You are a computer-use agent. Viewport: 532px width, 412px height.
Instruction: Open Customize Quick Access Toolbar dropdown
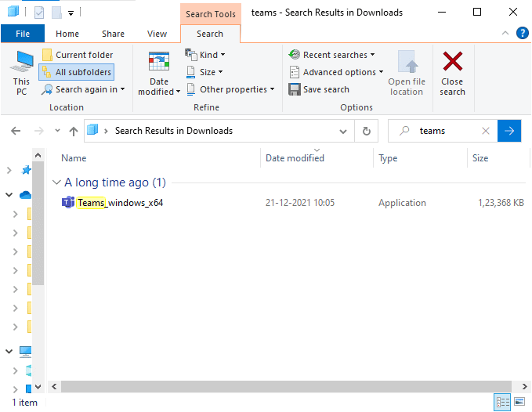coord(71,13)
